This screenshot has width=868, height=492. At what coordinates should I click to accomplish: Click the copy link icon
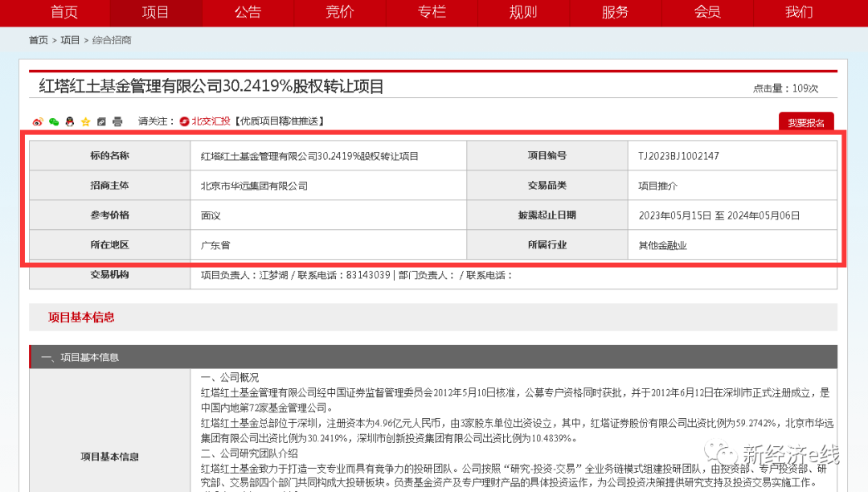point(101,121)
